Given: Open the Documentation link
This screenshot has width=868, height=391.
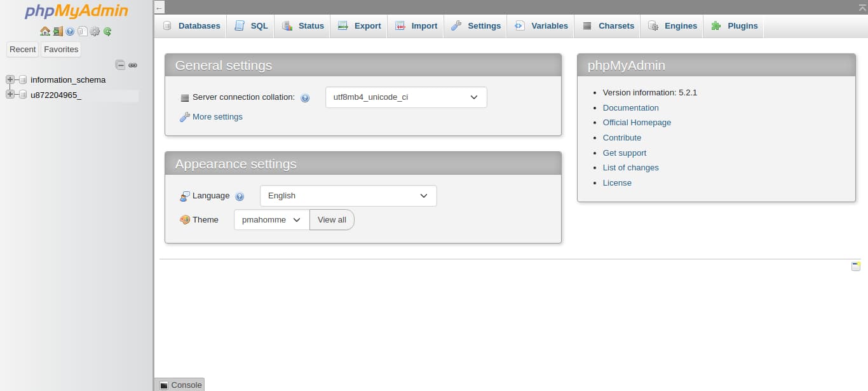Looking at the screenshot, I should tap(631, 108).
